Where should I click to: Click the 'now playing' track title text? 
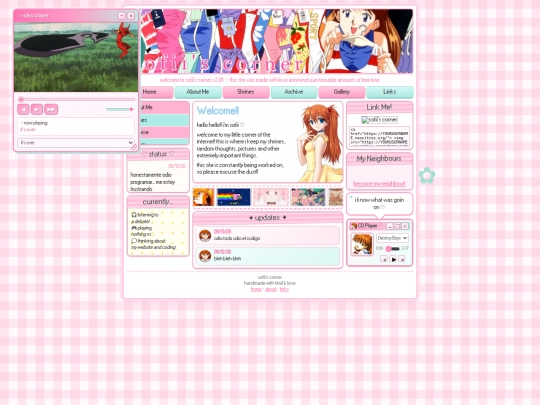pos(28,129)
